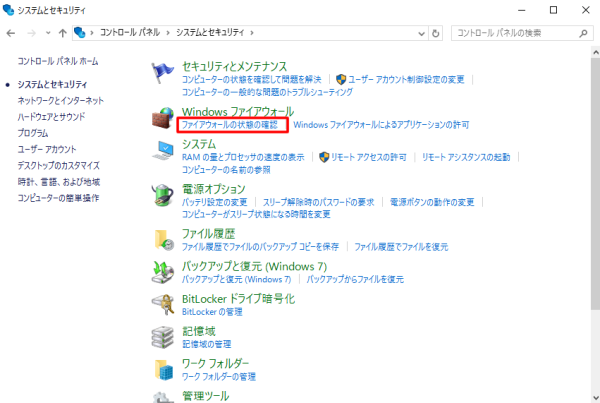This screenshot has height=403, width=600.
Task: Click the refresh button next to the address bar
Action: click(435, 33)
